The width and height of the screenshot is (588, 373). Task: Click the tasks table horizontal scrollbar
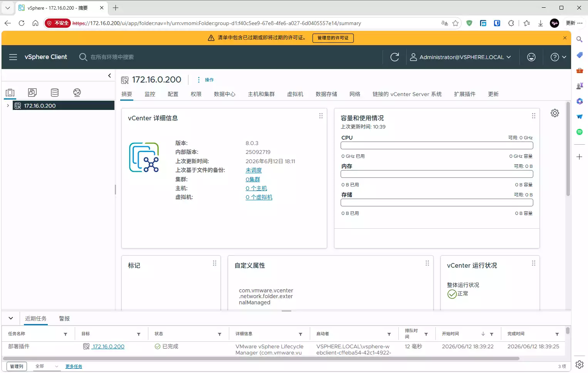click(261, 358)
